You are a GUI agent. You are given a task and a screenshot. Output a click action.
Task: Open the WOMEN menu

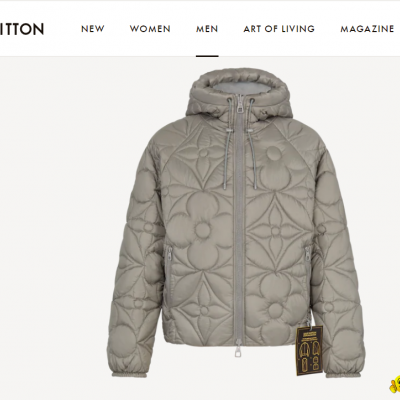(150, 29)
